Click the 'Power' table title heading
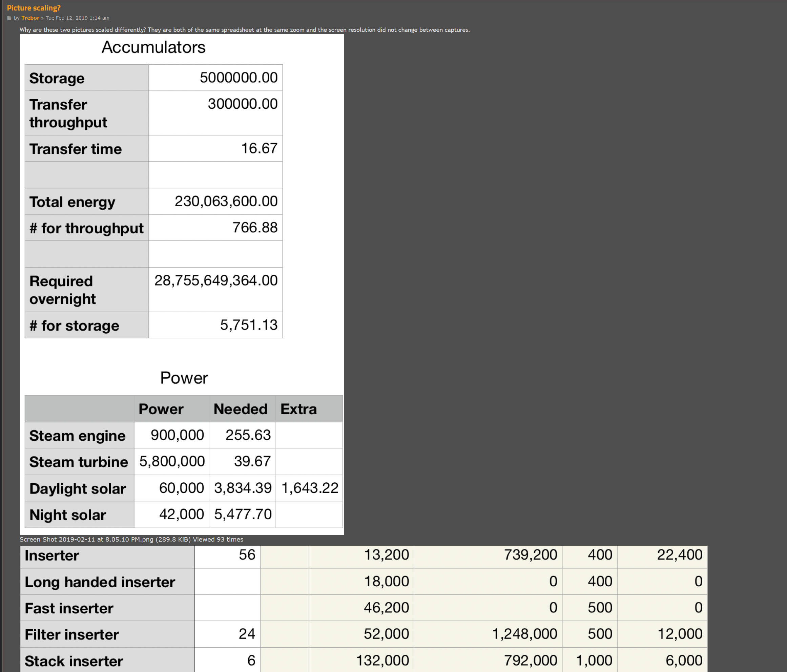This screenshot has width=787, height=672. pos(184,378)
